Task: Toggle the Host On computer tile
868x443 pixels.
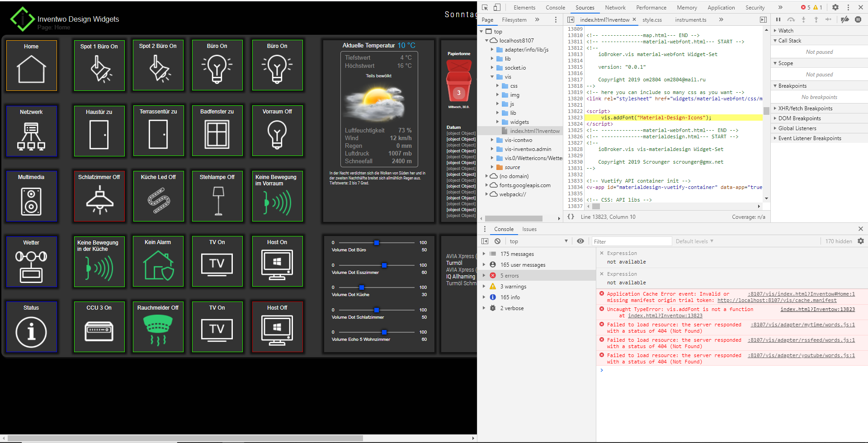Action: pyautogui.click(x=277, y=262)
